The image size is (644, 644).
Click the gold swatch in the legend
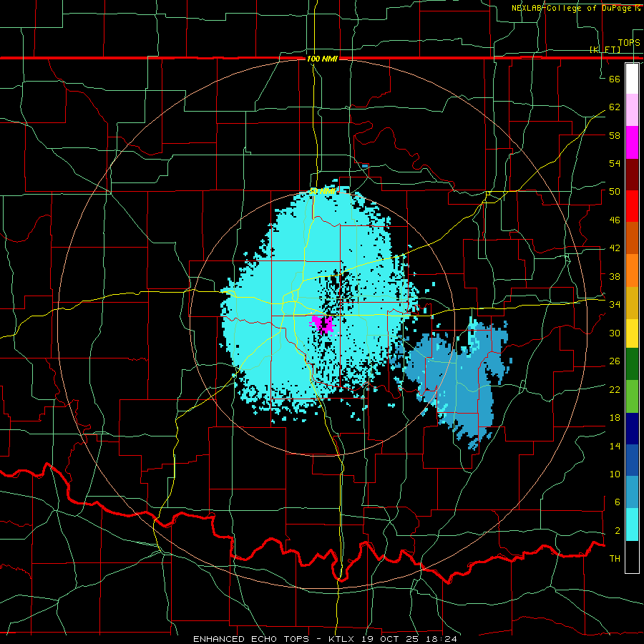click(x=632, y=303)
